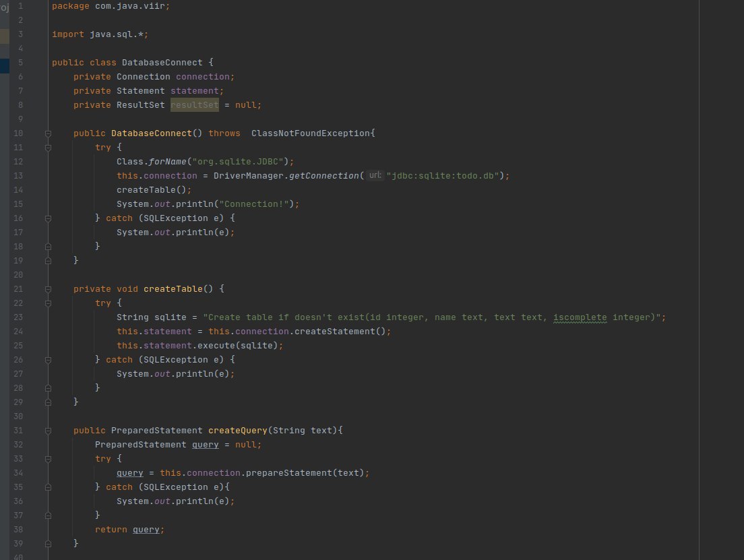
Task: Click the createQuery method name
Action: click(x=238, y=431)
